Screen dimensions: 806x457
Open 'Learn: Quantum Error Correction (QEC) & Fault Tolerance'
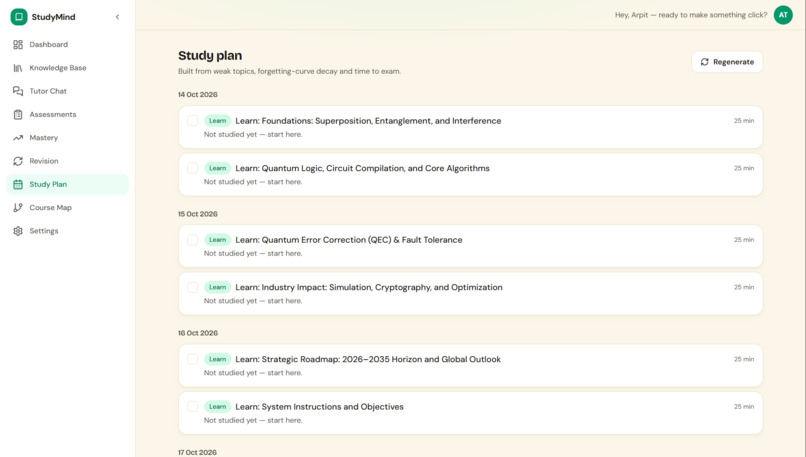coord(349,240)
